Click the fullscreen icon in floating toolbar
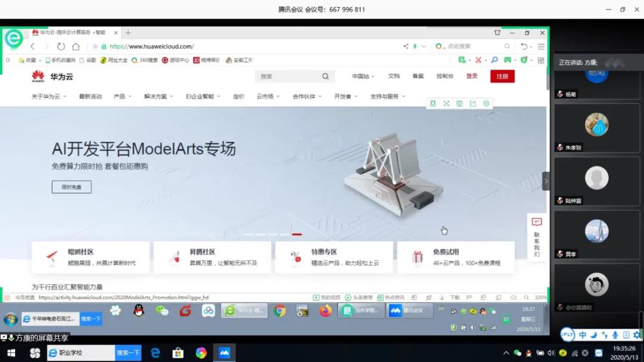The width and height of the screenshot is (644, 362). (x=447, y=104)
